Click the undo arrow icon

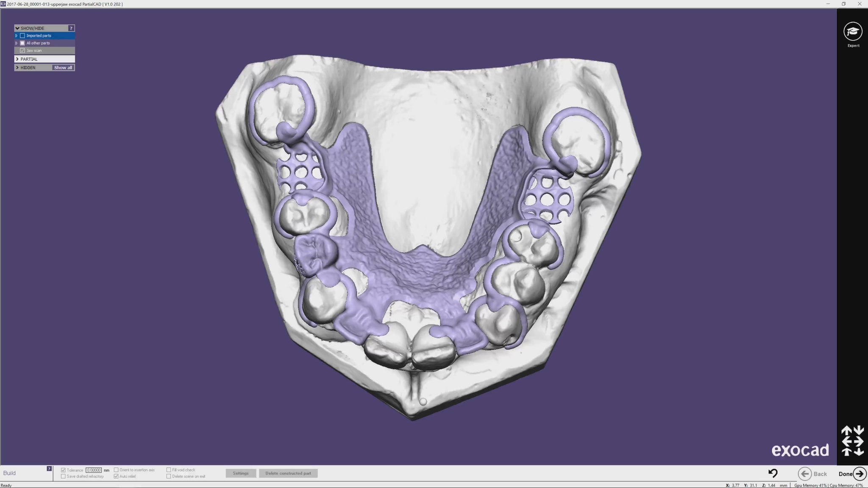click(773, 473)
